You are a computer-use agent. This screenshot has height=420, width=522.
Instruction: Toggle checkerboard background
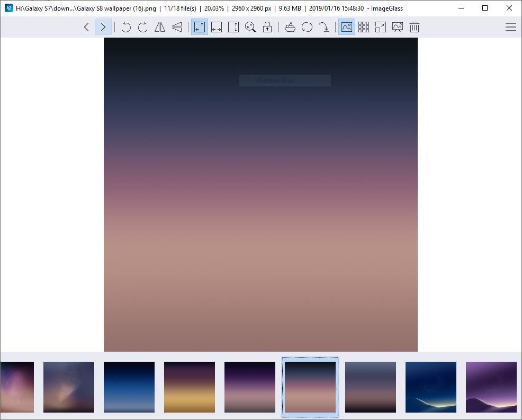pos(364,27)
